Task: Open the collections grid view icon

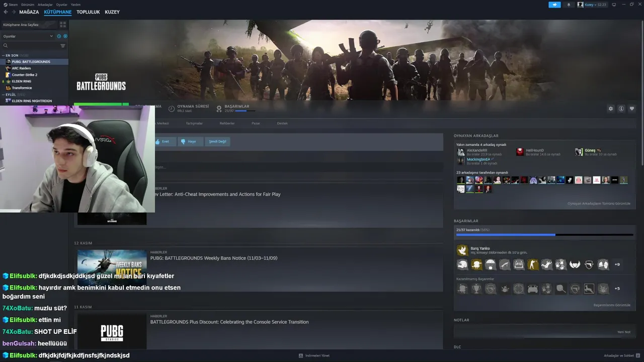Action: tap(63, 24)
